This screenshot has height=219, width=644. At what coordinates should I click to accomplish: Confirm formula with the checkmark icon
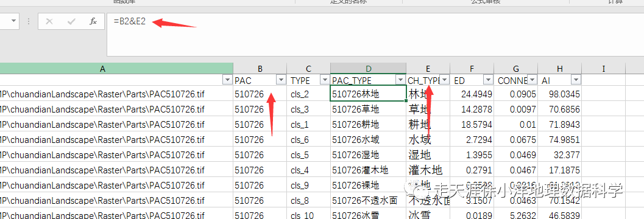click(71, 21)
